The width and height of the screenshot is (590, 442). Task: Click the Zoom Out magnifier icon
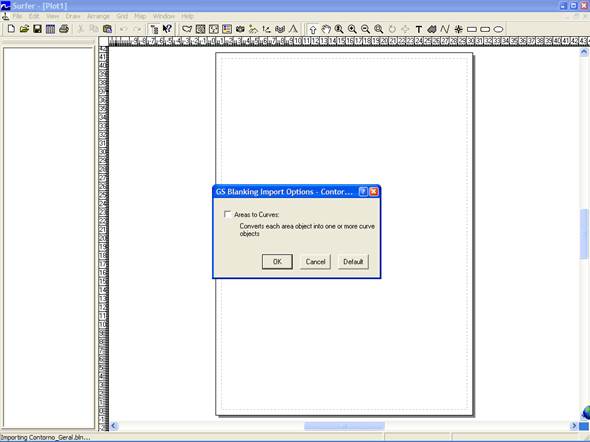click(x=365, y=29)
